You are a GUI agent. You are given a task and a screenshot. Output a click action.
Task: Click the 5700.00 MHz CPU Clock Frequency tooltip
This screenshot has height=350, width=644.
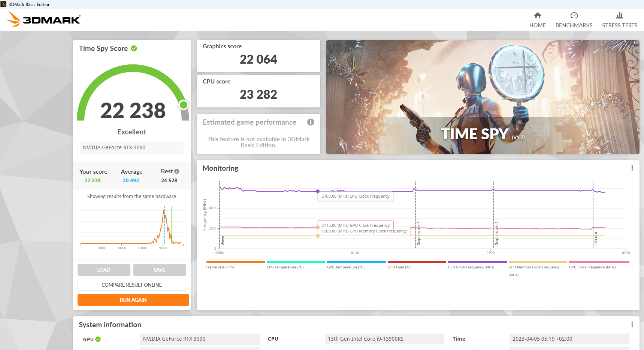(356, 196)
